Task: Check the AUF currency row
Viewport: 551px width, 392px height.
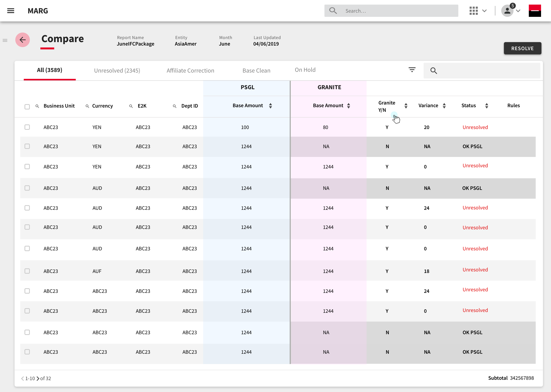Action: [27, 271]
